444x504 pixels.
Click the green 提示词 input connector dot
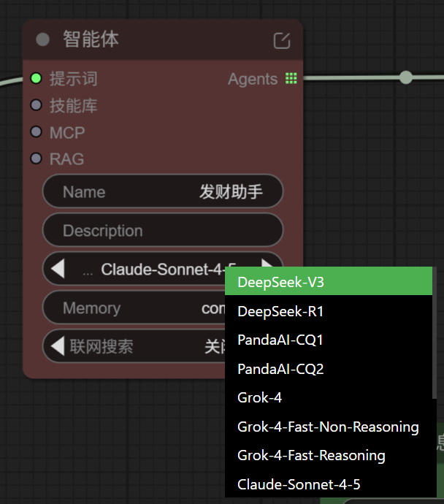pyautogui.click(x=36, y=78)
